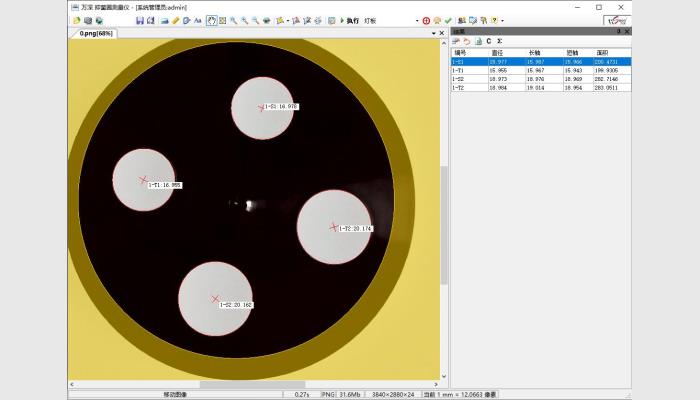
Task: Click the green Execute play icon
Action: 342,20
